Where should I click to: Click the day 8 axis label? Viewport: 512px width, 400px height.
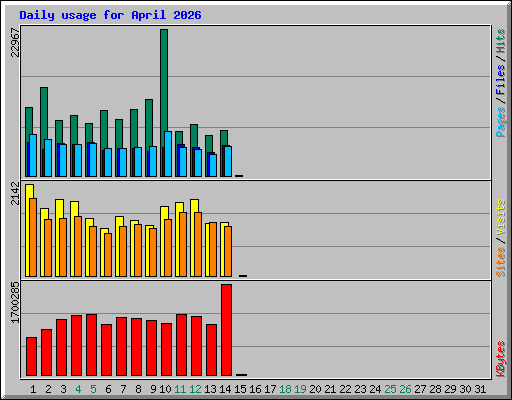click(138, 389)
